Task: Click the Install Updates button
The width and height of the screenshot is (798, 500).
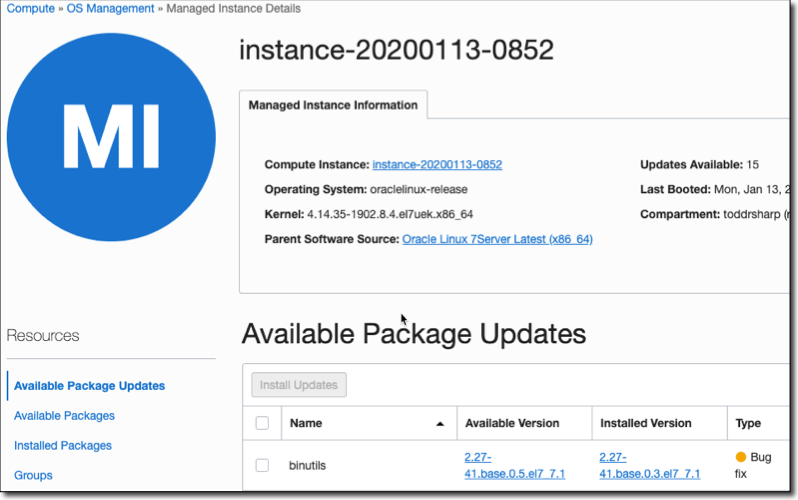Action: point(298,385)
